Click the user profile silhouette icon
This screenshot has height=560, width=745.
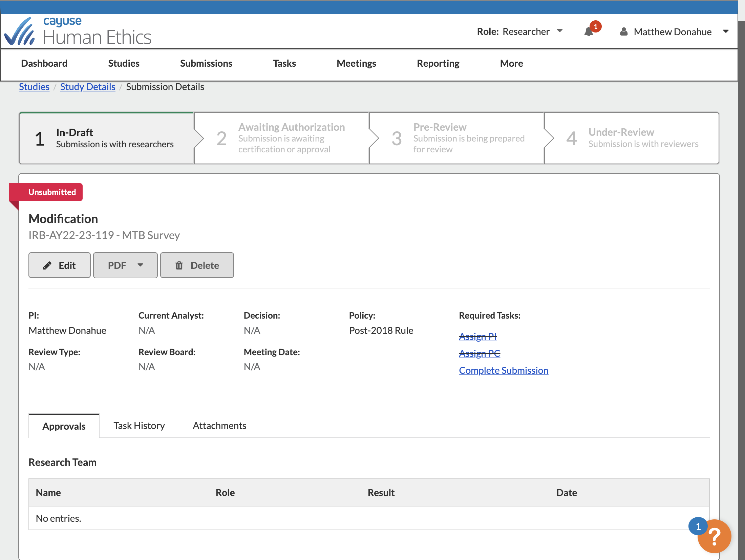click(623, 31)
